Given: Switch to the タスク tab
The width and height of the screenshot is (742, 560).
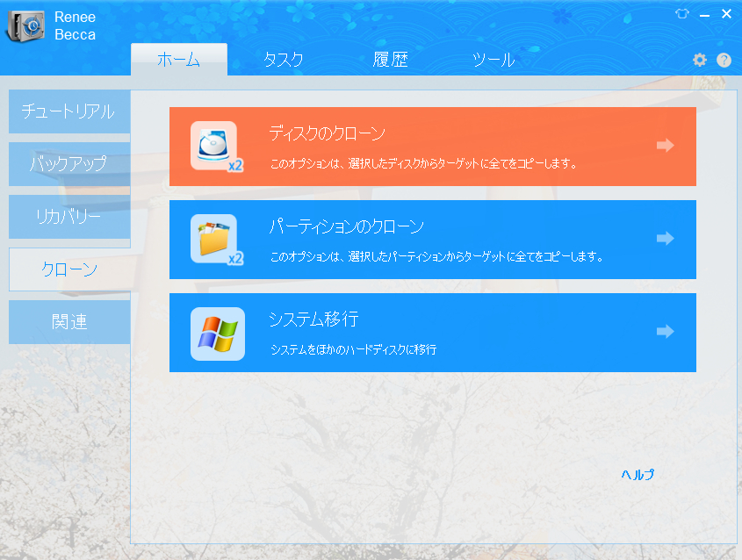Looking at the screenshot, I should point(283,60).
